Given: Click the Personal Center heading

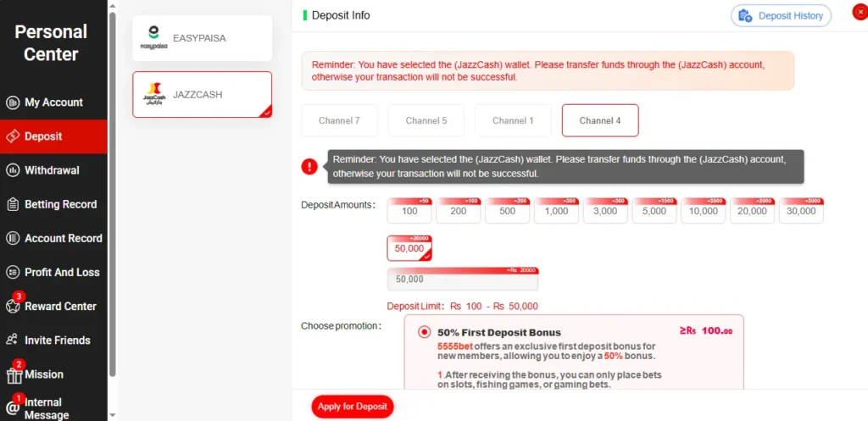Looking at the screenshot, I should point(51,42).
